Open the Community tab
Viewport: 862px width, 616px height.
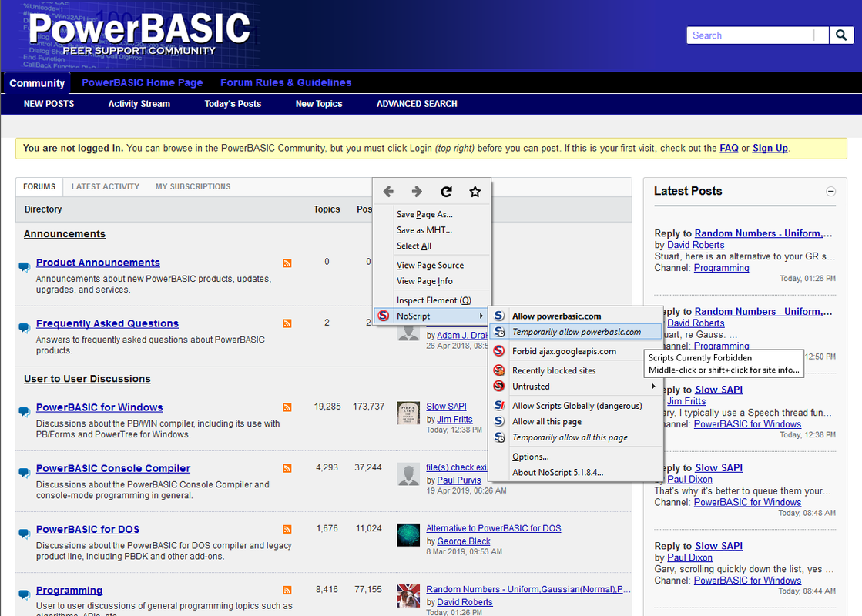click(37, 83)
